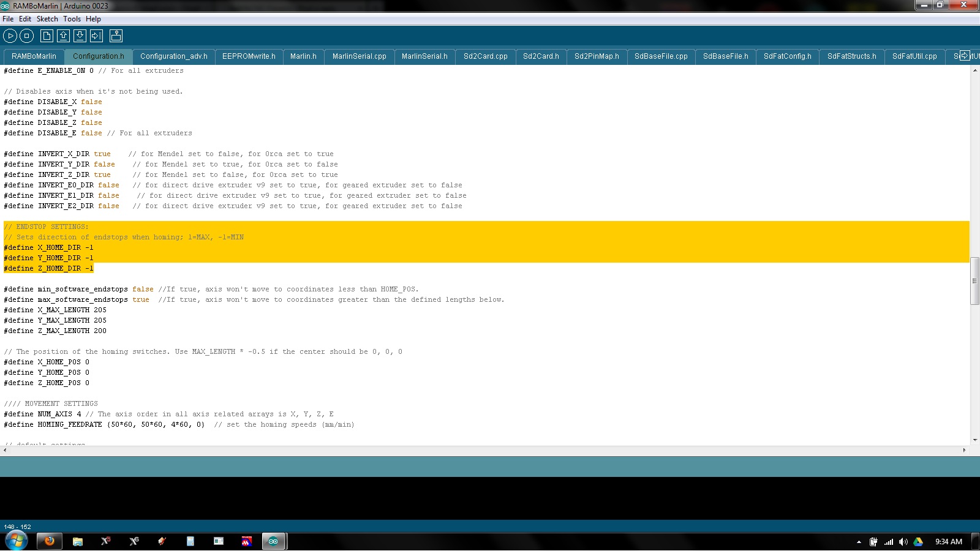Click the volume icon in system tray
Viewport: 980px width, 551px height.
tap(903, 542)
